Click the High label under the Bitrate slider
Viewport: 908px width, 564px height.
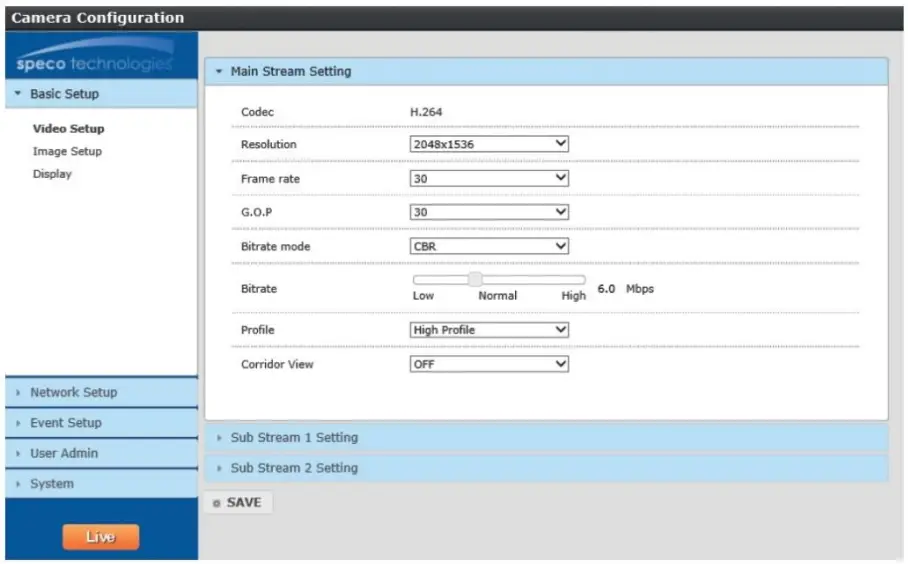pyautogui.click(x=573, y=296)
